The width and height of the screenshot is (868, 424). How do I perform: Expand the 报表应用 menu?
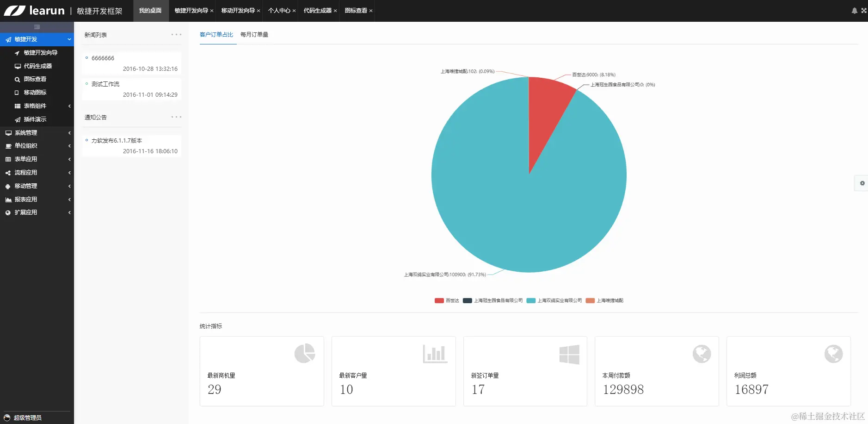coord(37,200)
